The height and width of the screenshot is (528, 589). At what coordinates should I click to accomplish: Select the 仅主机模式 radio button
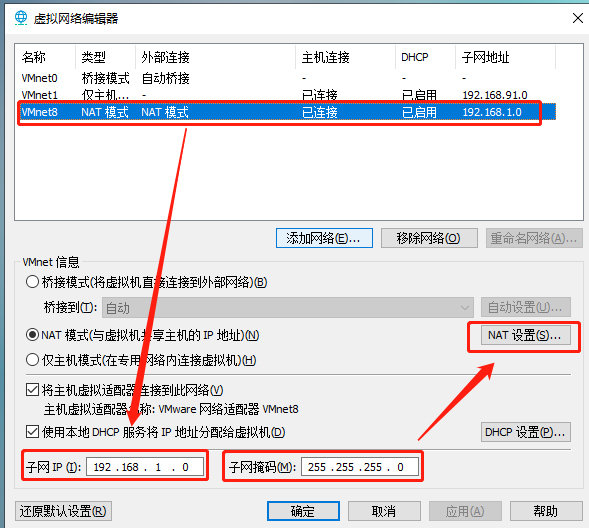tap(32, 360)
